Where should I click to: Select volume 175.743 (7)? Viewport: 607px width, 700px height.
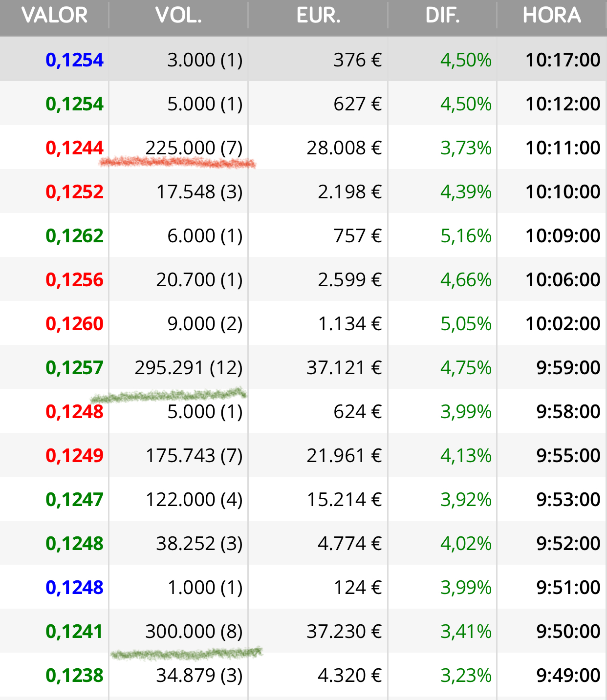[x=194, y=456]
